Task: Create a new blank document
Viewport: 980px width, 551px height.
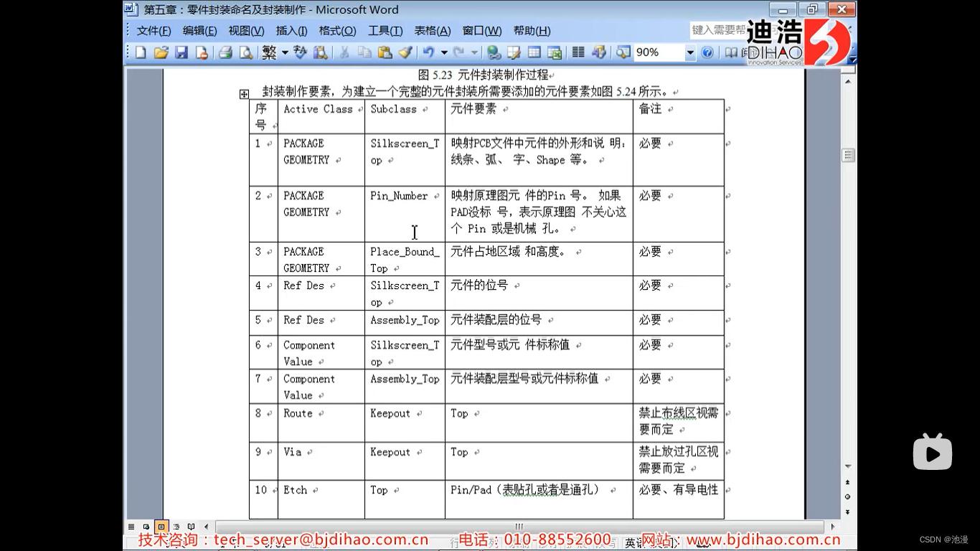Action: click(x=141, y=52)
